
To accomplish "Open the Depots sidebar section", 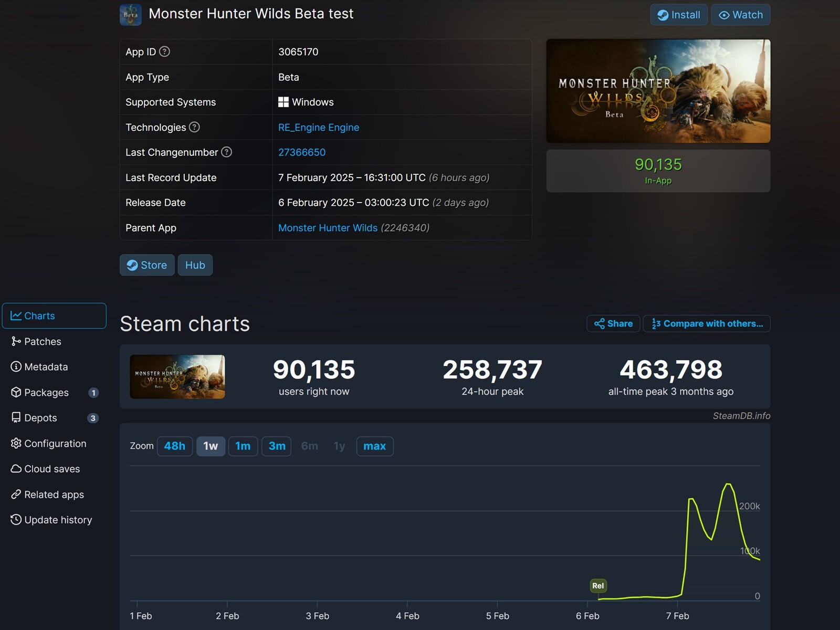I will (54, 418).
